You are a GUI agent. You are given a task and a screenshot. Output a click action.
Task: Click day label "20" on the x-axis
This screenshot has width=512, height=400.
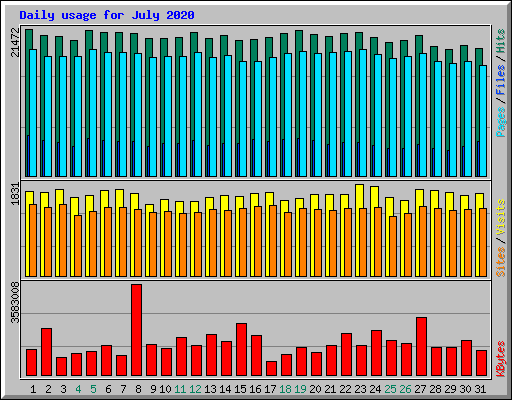tap(315, 389)
